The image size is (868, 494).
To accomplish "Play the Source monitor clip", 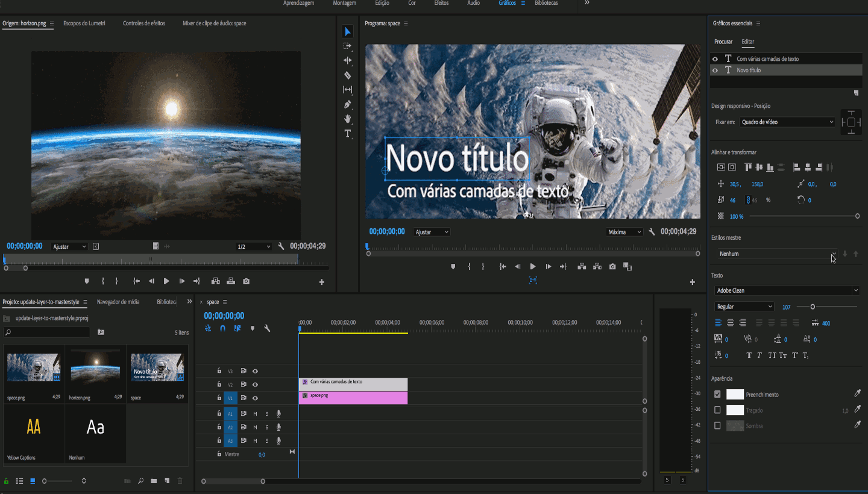I will [x=166, y=281].
